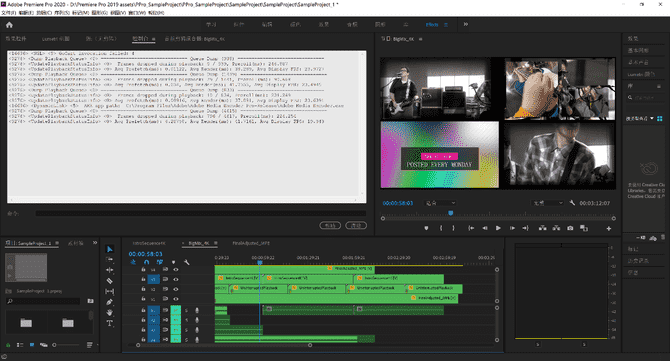Go to In point
The image size is (670, 361).
tap(471, 228)
